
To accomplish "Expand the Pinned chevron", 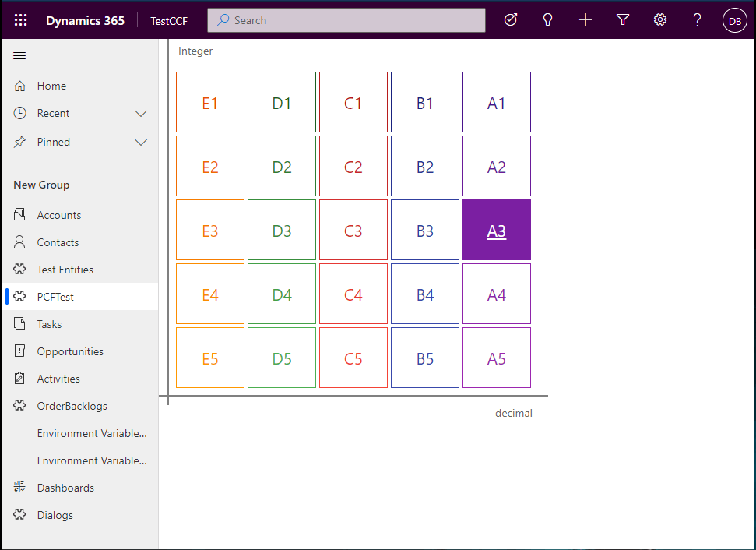I will tap(141, 143).
